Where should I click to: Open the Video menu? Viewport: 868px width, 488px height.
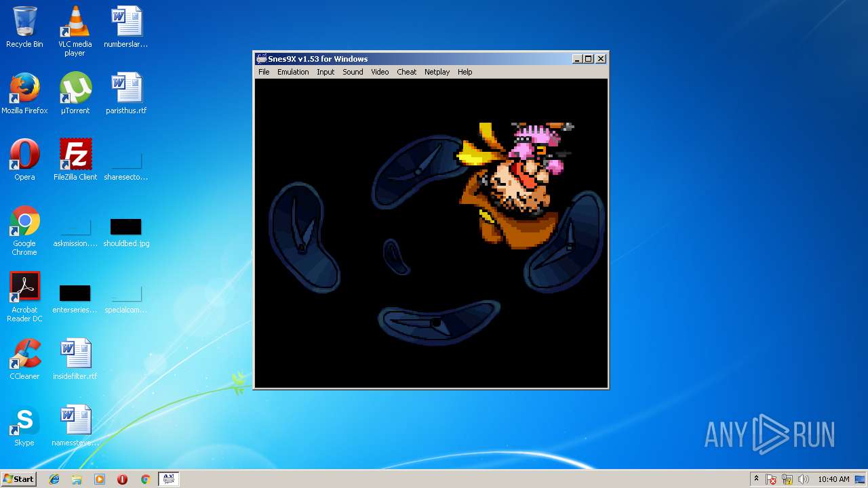pos(380,72)
